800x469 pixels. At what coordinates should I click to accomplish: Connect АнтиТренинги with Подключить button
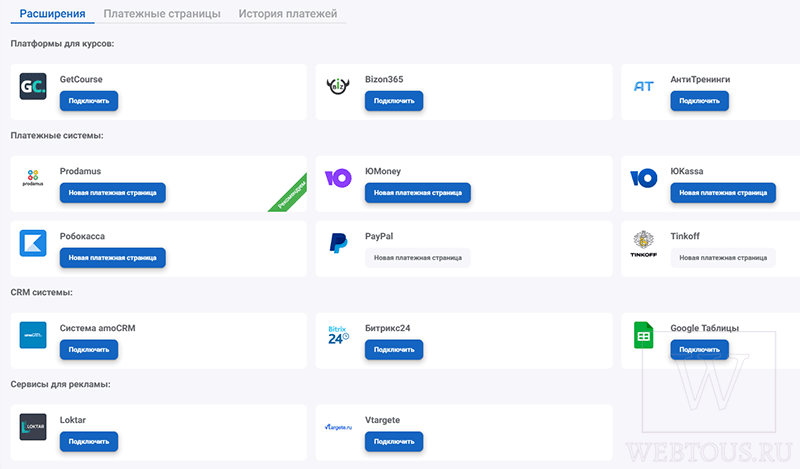[699, 101]
